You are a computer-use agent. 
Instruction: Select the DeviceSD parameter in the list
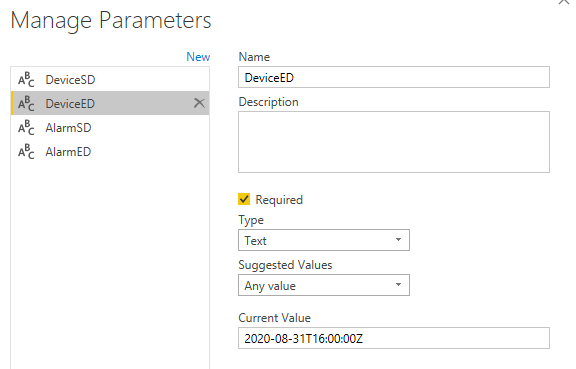tap(110, 79)
